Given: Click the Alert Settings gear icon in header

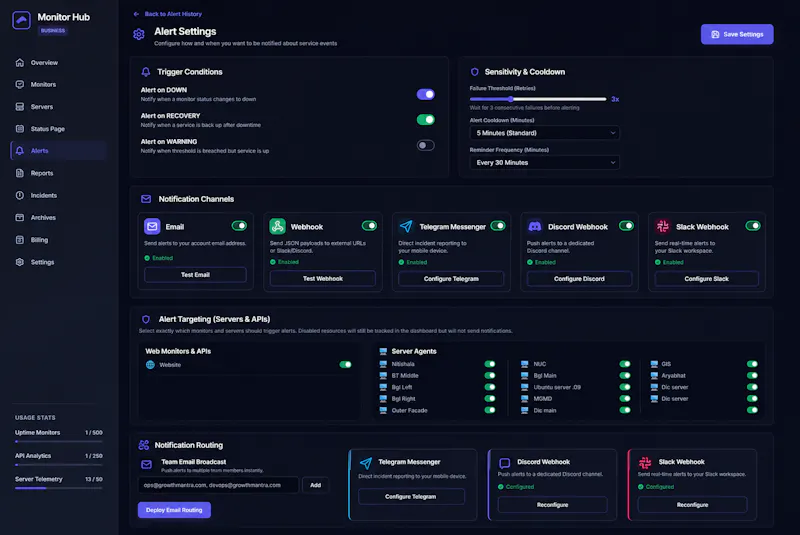Looking at the screenshot, I should 139,34.
